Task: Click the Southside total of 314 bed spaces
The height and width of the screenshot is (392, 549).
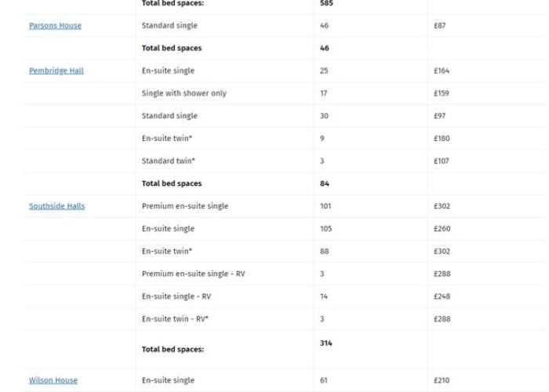Action: (x=326, y=343)
